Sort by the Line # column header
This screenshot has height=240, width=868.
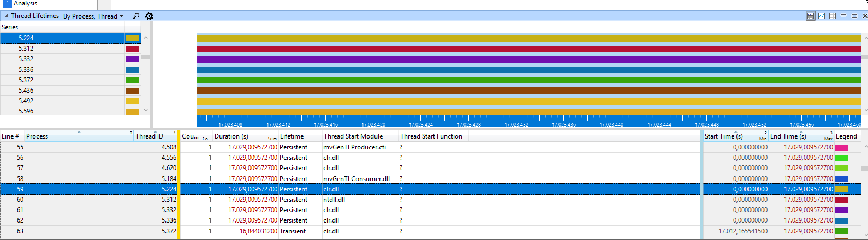click(x=12, y=136)
